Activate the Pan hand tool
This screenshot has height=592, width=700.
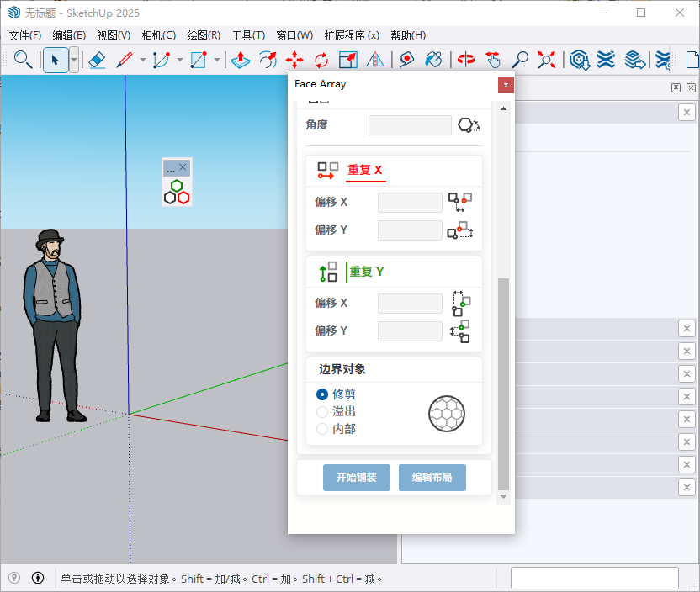coord(495,61)
